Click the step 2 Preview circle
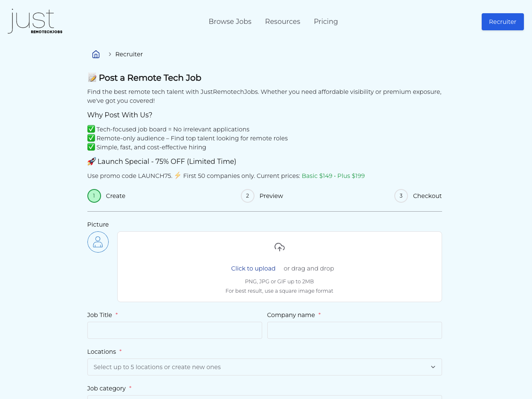This screenshot has height=399, width=532. click(x=247, y=196)
